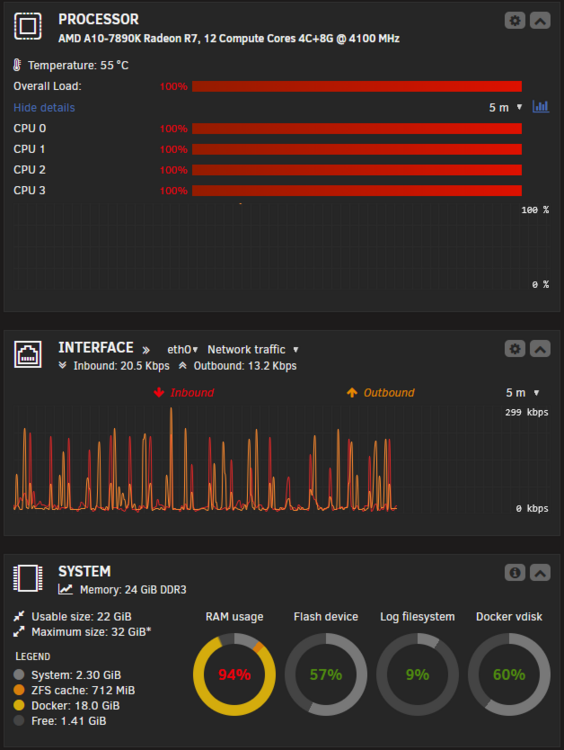Select the CPU 2 label
564x750 pixels.
pos(29,170)
